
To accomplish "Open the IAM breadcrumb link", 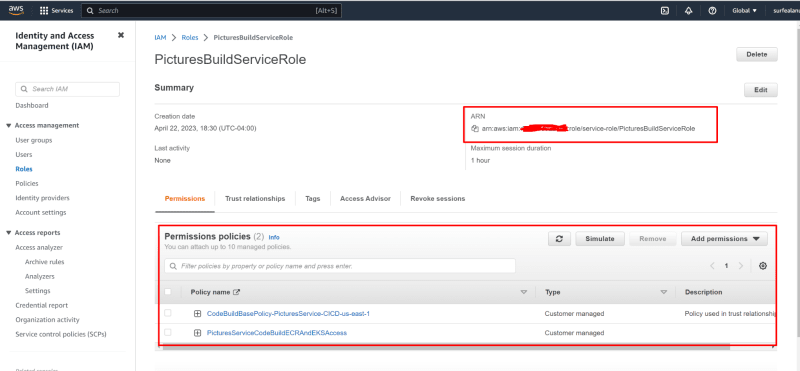I will 160,38.
